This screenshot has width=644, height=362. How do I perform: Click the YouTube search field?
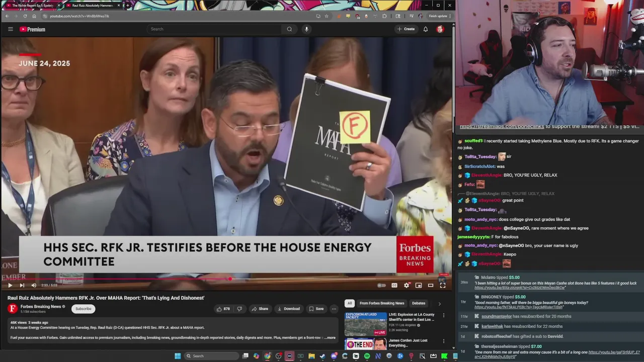214,29
